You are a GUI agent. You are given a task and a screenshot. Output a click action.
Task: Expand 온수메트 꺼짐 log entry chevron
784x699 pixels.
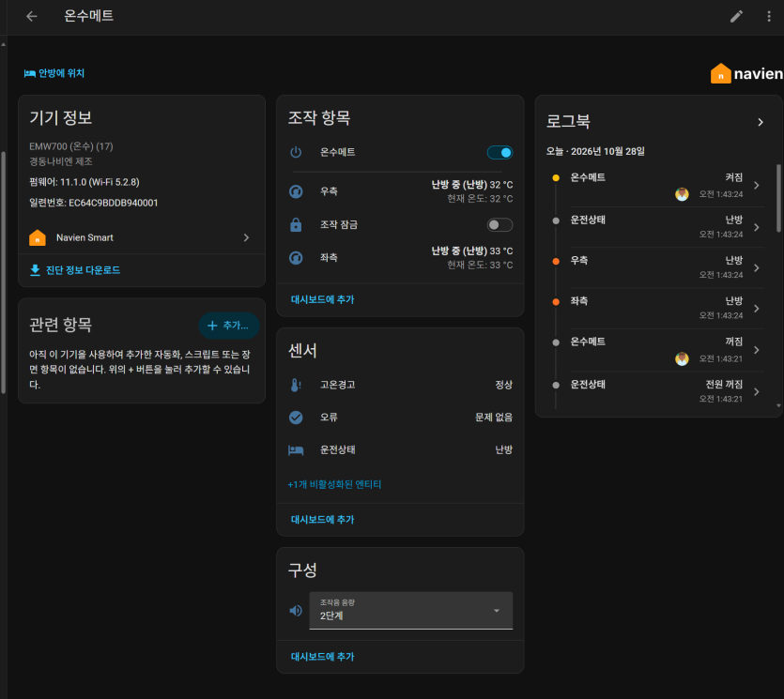[x=757, y=350]
